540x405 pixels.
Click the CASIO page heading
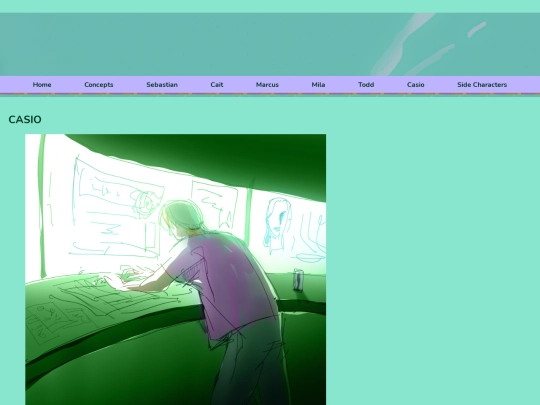click(x=25, y=120)
